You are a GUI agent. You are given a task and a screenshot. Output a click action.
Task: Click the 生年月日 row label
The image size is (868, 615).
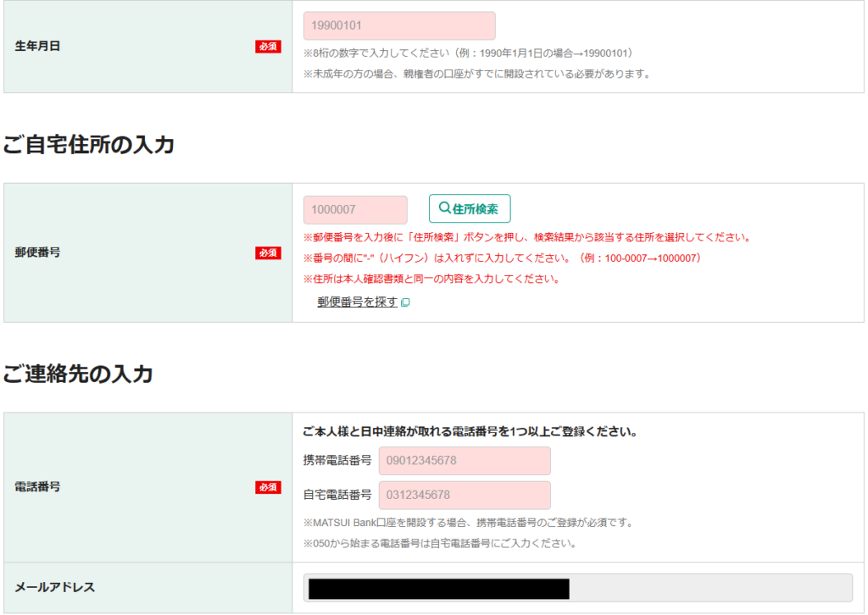coord(37,47)
